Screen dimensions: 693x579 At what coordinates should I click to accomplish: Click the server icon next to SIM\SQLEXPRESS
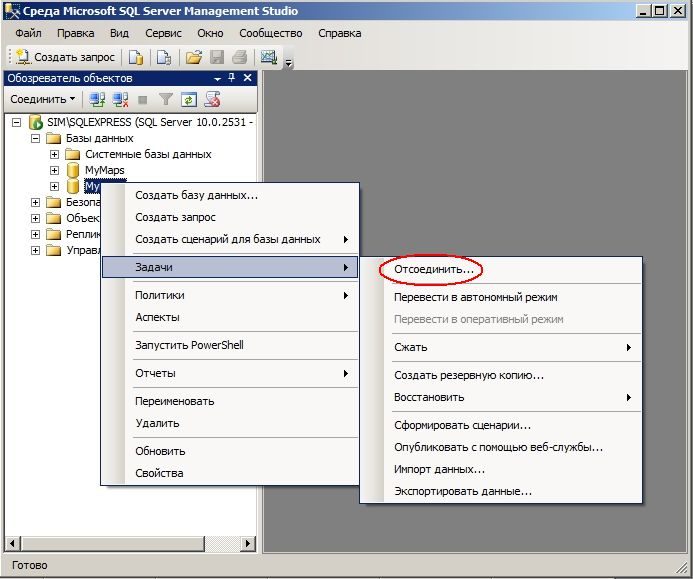36,122
